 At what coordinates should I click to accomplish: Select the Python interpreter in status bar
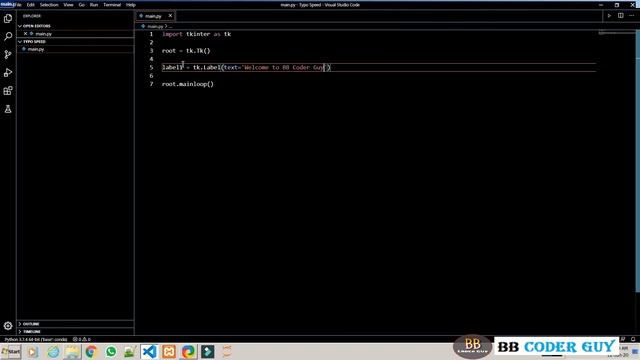tap(36, 339)
